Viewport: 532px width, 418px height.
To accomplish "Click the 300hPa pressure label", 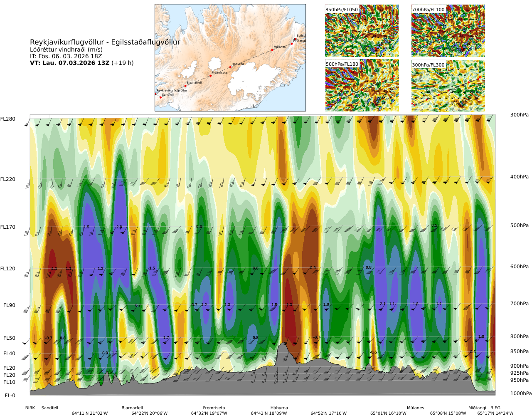I will coord(520,115).
